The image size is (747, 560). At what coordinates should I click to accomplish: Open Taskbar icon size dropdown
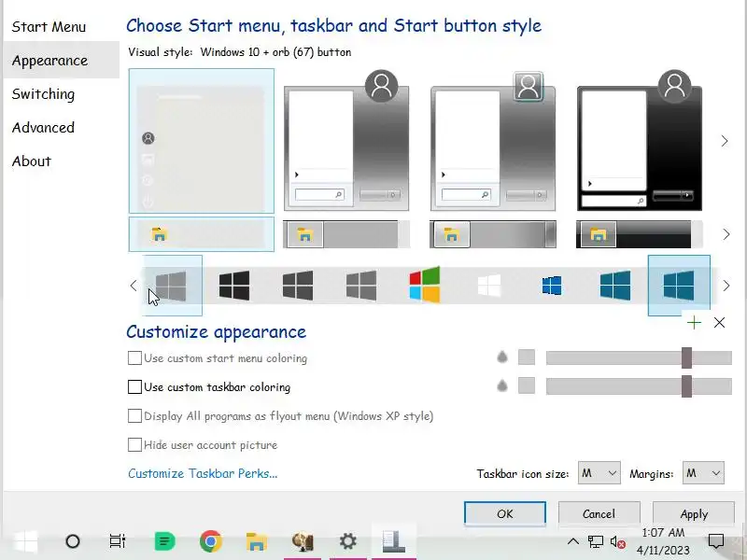tap(599, 473)
